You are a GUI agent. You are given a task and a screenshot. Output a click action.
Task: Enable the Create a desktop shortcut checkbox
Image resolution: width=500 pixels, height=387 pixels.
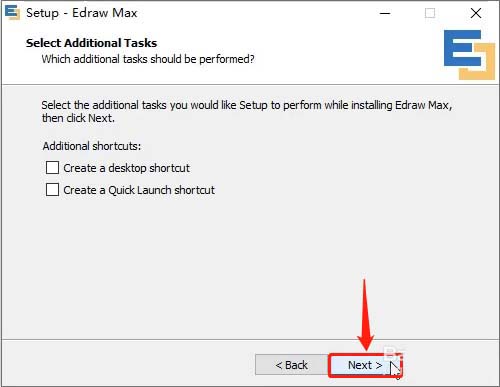52,168
